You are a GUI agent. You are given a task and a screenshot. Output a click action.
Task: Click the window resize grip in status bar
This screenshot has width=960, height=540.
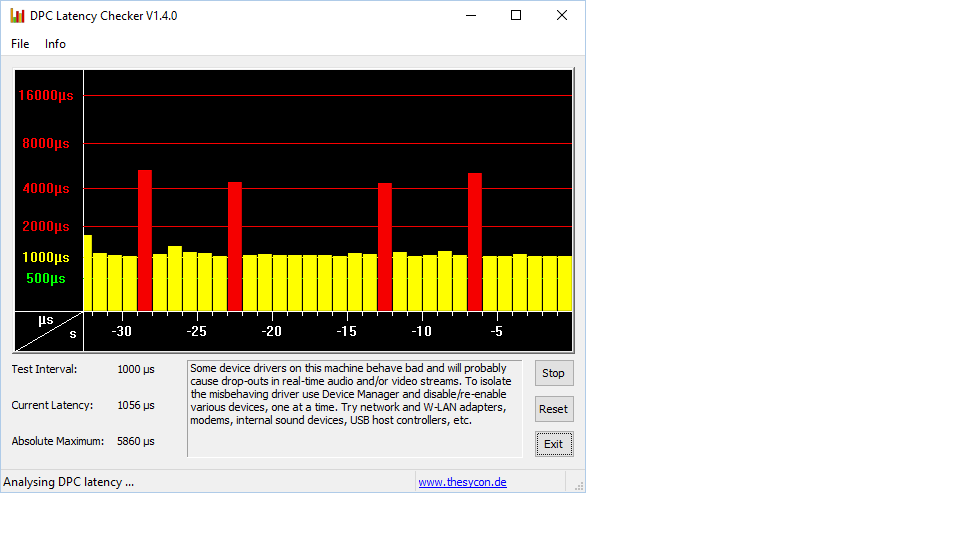coord(579,486)
